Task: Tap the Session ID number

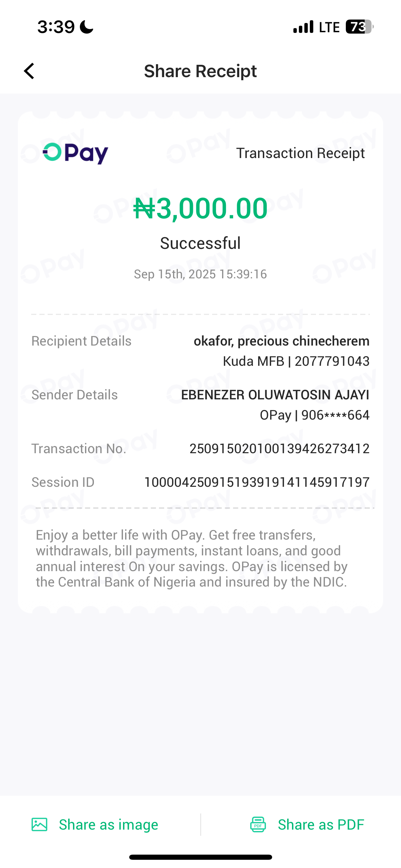Action: (x=257, y=482)
